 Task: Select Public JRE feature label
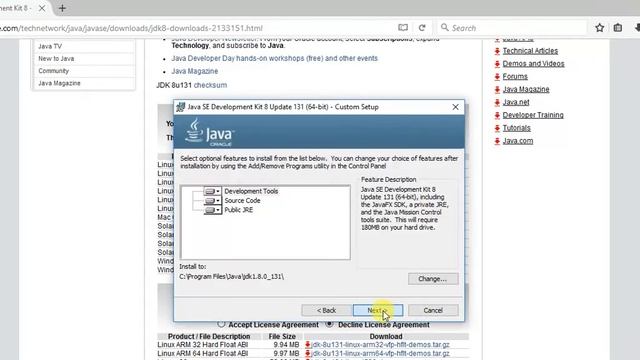coord(238,210)
